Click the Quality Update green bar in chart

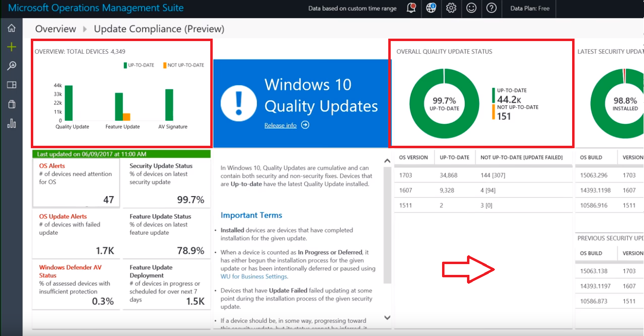(68, 103)
